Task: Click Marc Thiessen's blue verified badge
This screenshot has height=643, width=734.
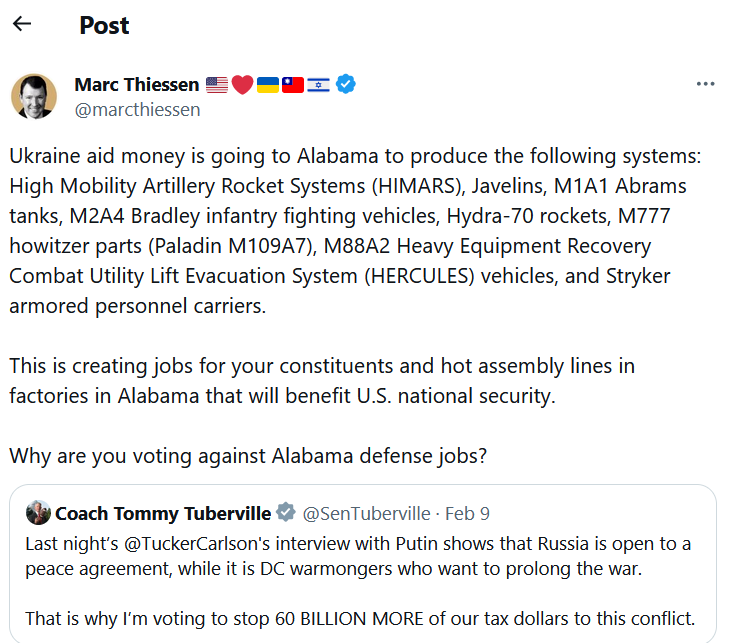Action: [x=346, y=85]
